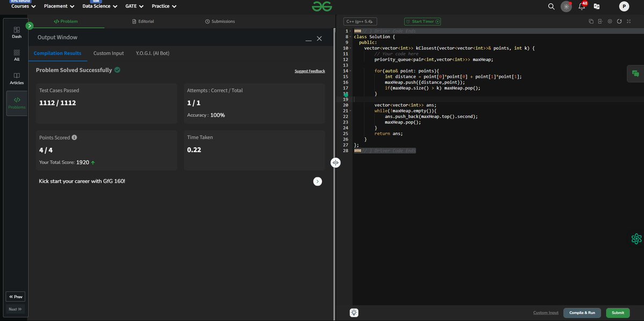This screenshot has height=321, width=644.
Task: Switch to the Problem tab
Action: (x=65, y=21)
